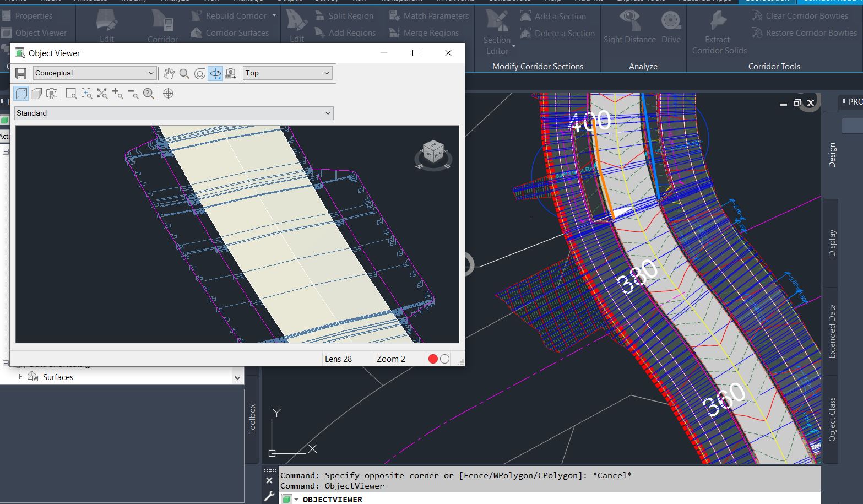This screenshot has width=863, height=504.
Task: Click Corridor Surfaces in the ribbon
Action: [230, 33]
